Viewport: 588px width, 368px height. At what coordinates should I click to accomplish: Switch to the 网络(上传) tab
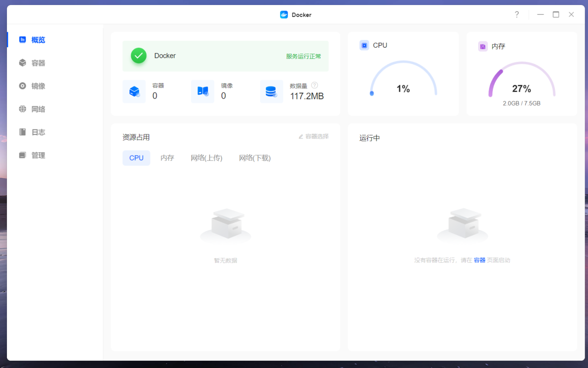206,158
